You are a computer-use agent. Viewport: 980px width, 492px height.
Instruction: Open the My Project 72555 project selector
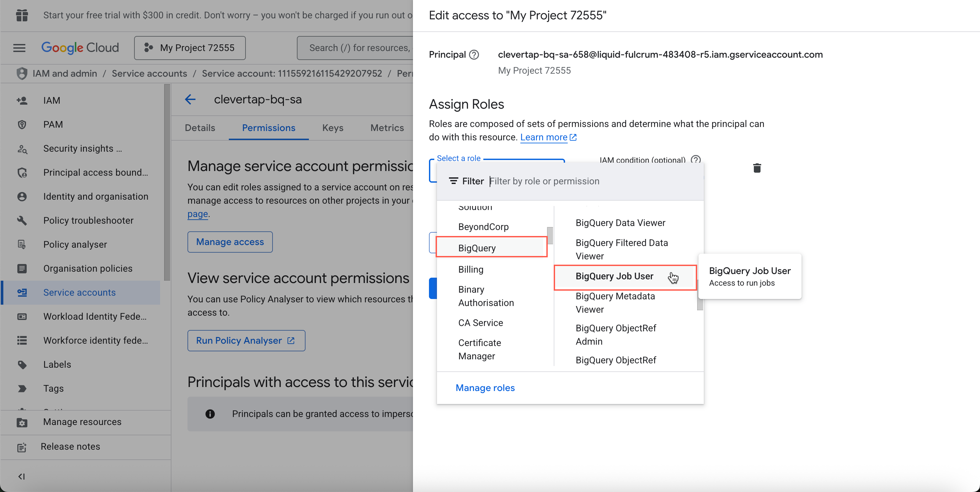coord(190,48)
